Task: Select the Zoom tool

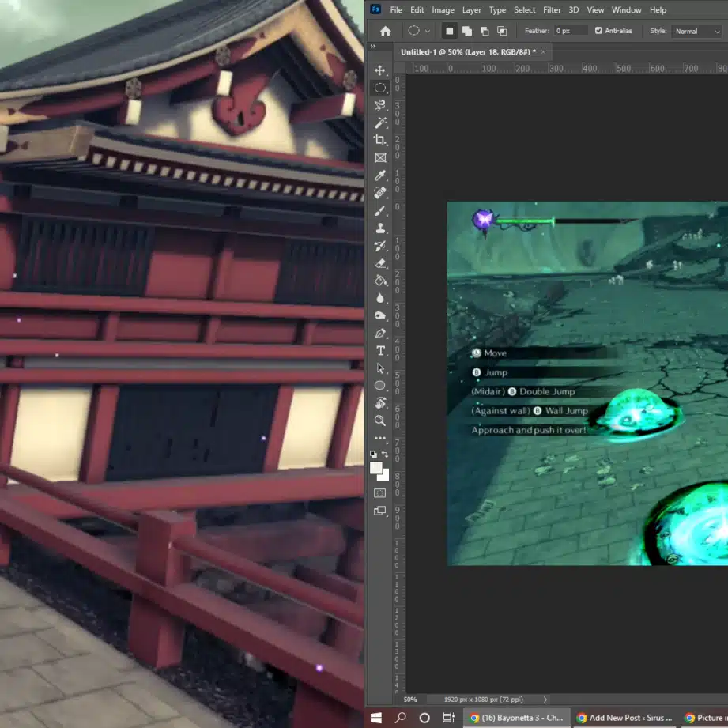Action: coord(379,421)
